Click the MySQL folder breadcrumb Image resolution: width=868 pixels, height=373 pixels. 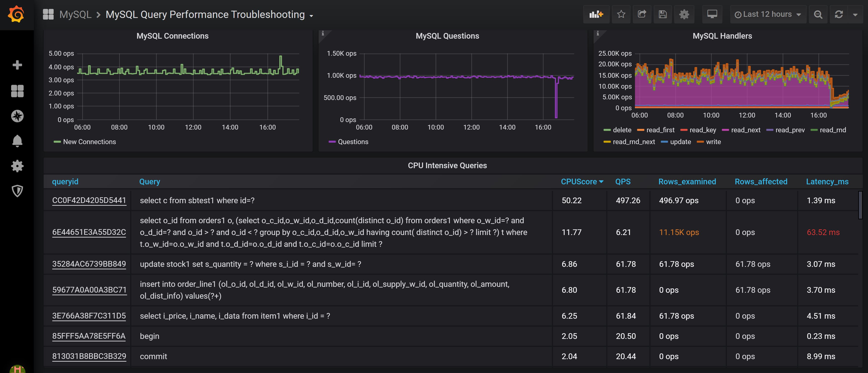(x=75, y=15)
